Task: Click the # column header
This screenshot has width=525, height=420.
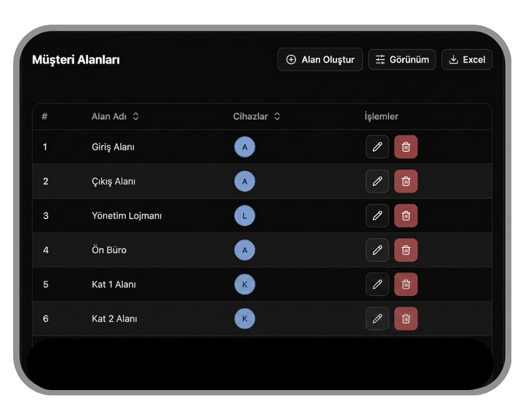Action: (x=45, y=116)
